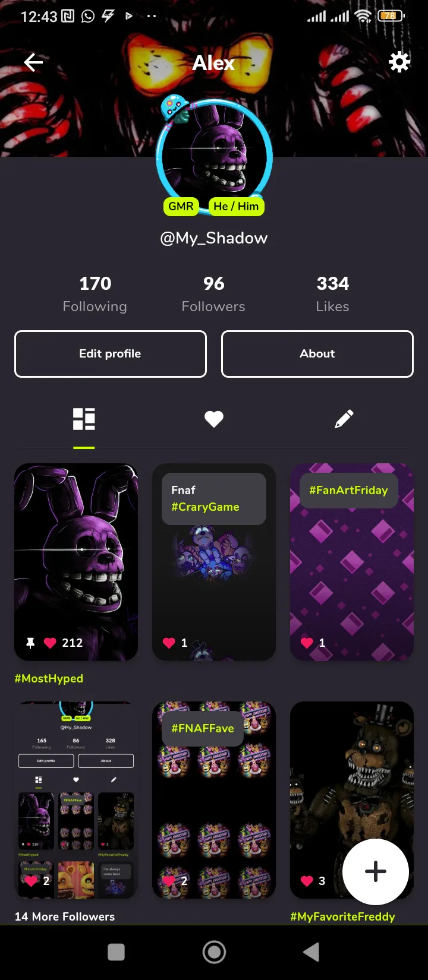The image size is (428, 980).
Task: Tap the Android home navigation button
Action: point(214,952)
